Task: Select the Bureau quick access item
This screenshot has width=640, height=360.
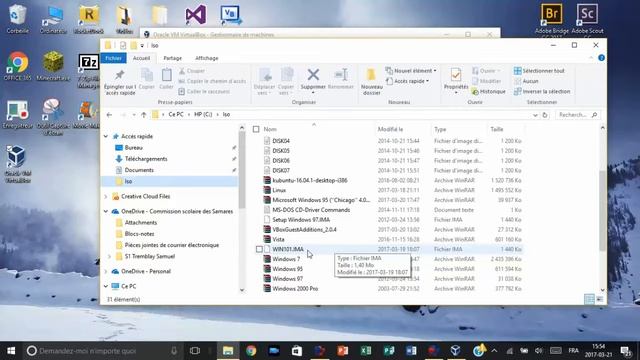Action: [133, 148]
